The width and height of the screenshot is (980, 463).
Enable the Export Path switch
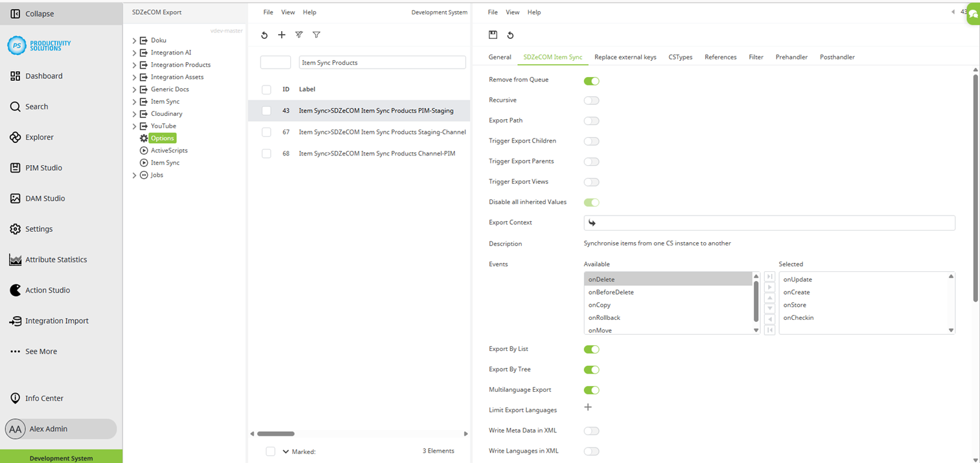tap(591, 120)
